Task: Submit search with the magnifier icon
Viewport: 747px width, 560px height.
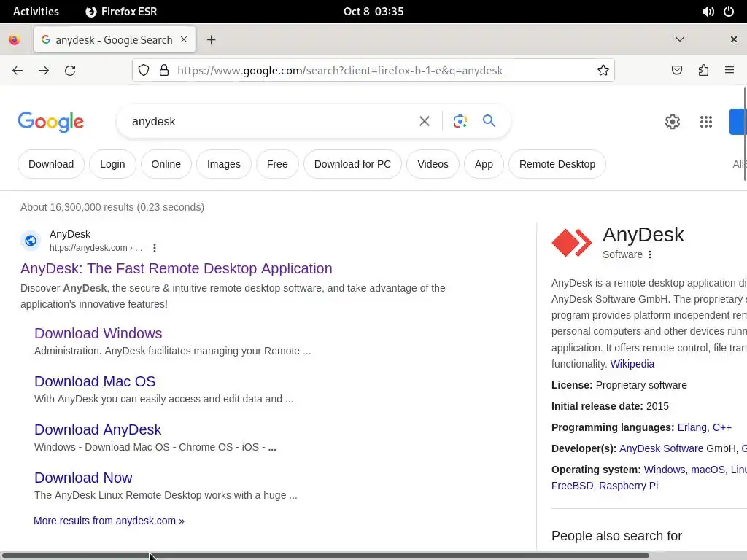Action: pyautogui.click(x=489, y=121)
